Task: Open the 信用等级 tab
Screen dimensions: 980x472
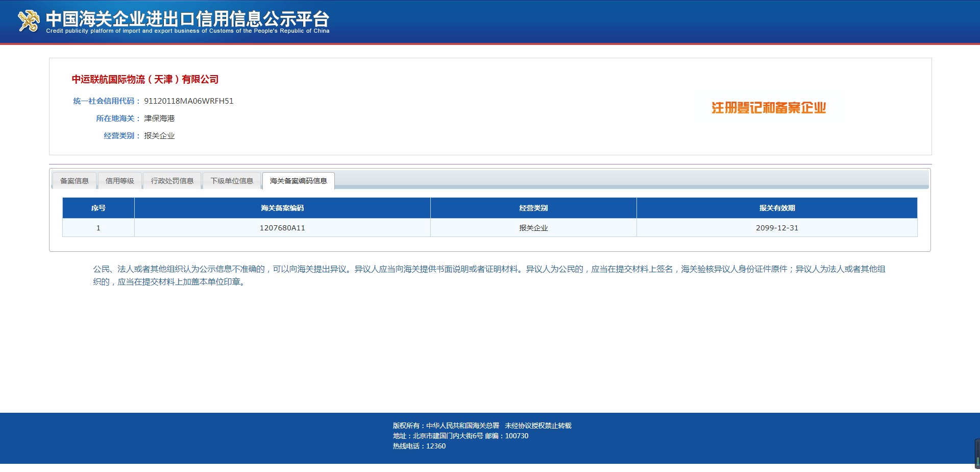Action: pyautogui.click(x=119, y=180)
